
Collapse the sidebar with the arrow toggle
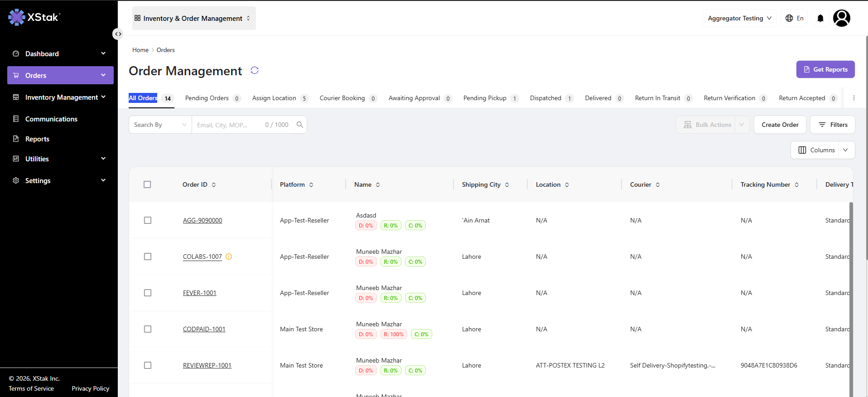(118, 34)
